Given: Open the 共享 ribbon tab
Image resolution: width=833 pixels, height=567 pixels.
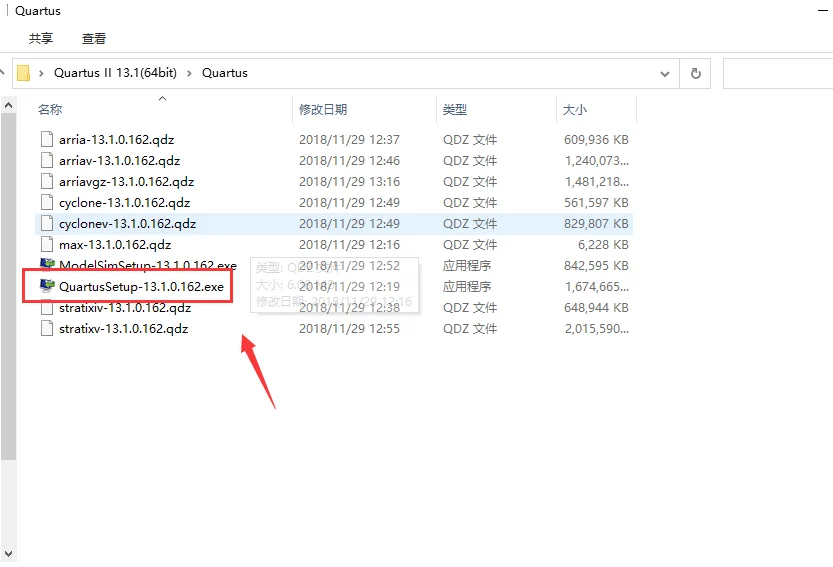Looking at the screenshot, I should tap(41, 38).
